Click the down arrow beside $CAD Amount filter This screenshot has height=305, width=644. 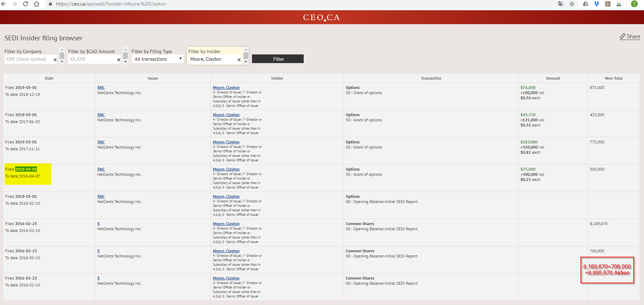click(126, 62)
